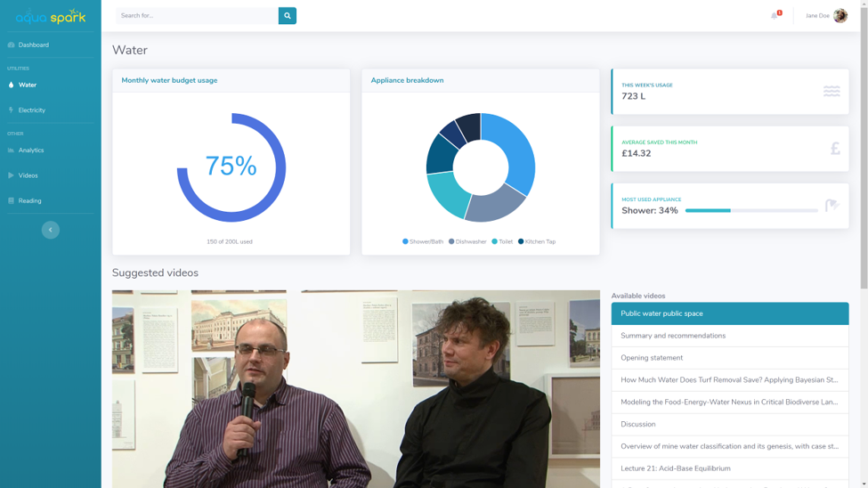Click the £14.32 saved value
Viewport: 868px width, 488px height.
click(636, 153)
